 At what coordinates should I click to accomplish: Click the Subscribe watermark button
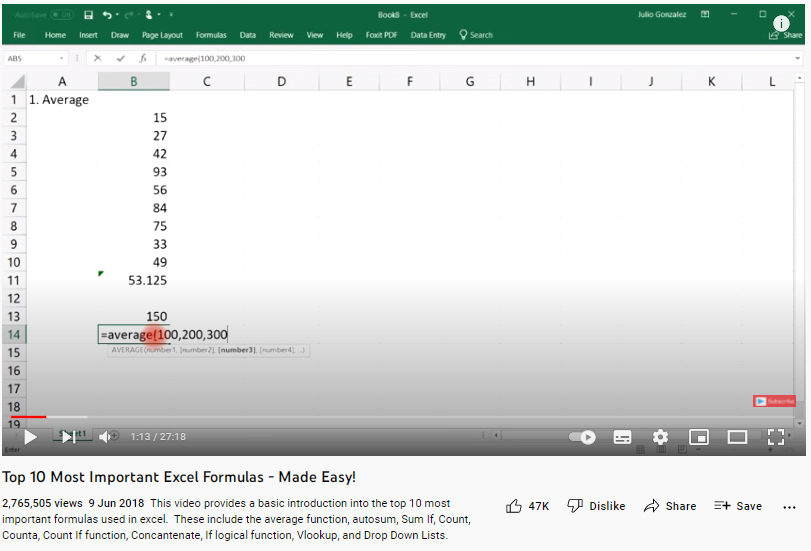tap(774, 401)
